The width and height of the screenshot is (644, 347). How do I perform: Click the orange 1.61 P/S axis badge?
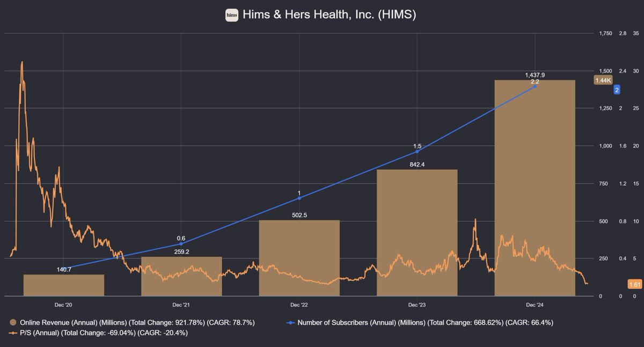point(634,284)
